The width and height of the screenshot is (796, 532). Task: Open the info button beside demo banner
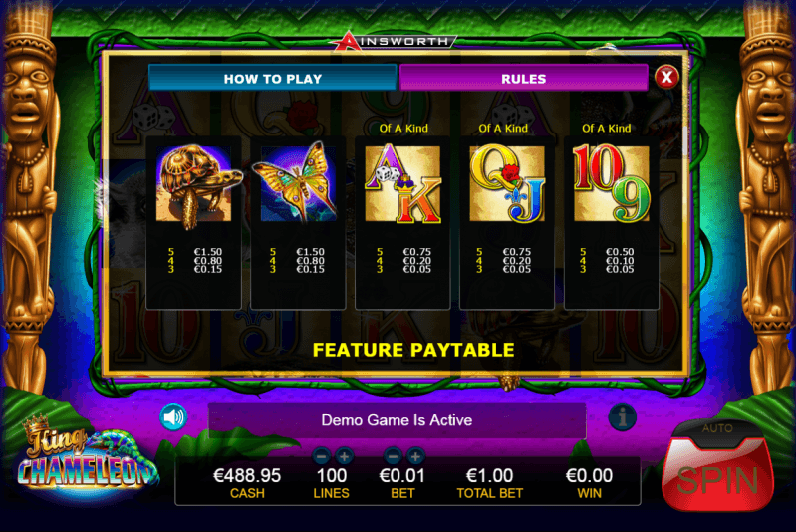pyautogui.click(x=622, y=417)
